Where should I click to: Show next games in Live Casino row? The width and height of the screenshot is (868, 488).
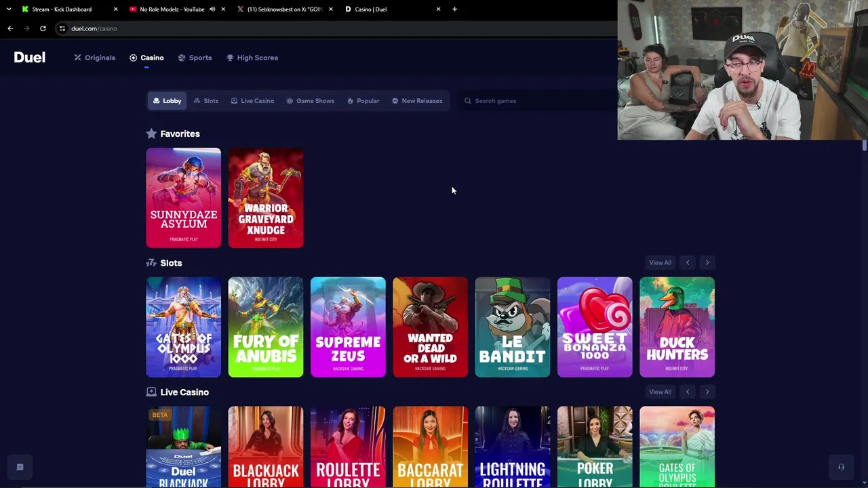(707, 392)
